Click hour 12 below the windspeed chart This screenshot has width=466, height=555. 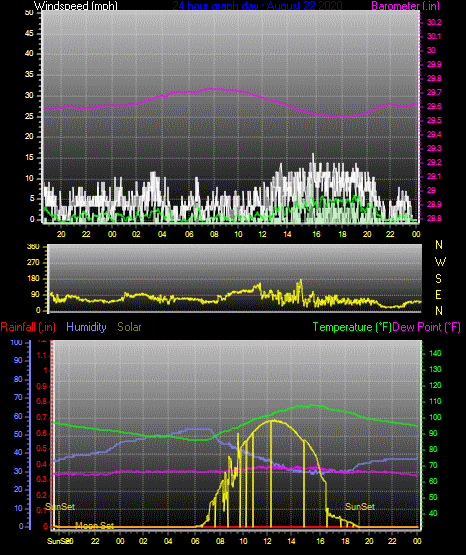pyautogui.click(x=262, y=234)
